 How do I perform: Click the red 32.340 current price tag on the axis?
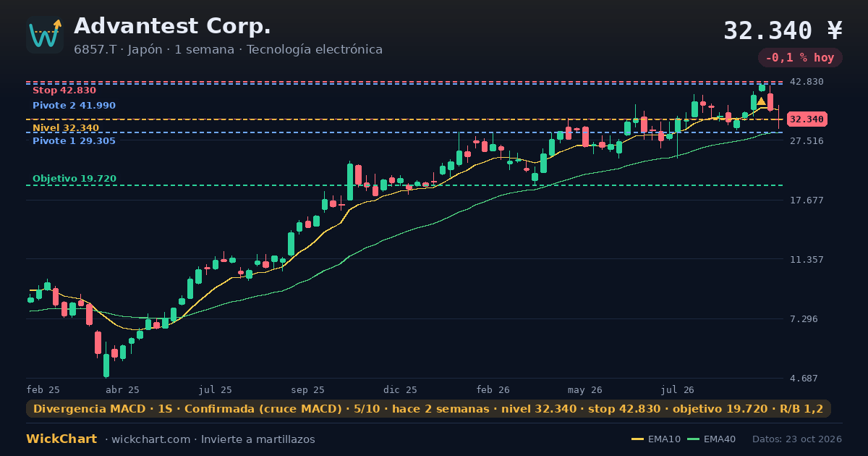[807, 119]
